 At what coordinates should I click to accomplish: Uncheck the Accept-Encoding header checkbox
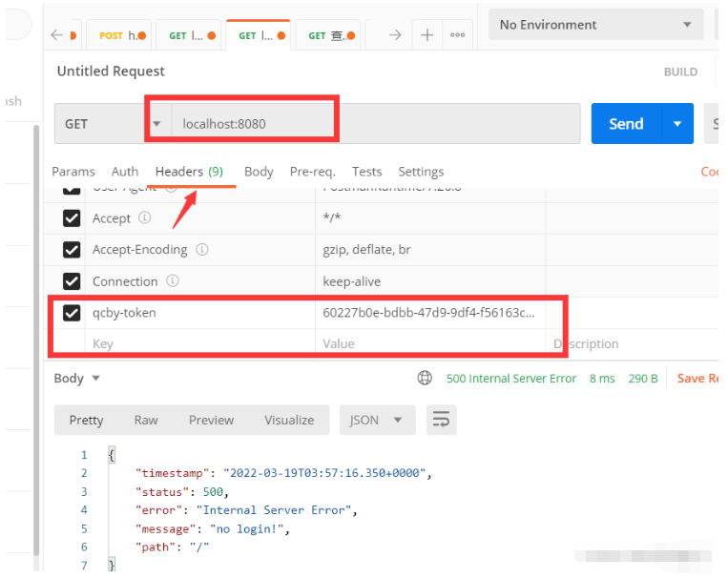[72, 250]
